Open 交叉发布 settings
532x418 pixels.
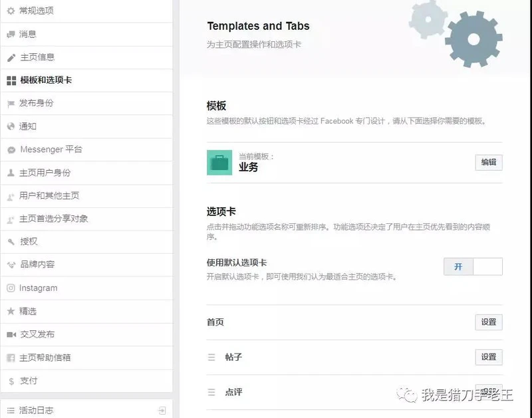(x=86, y=335)
